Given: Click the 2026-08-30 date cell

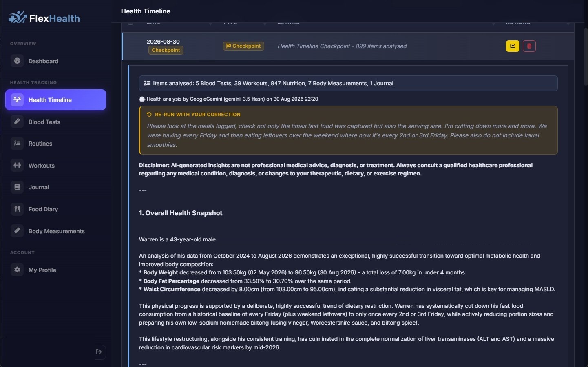Looking at the screenshot, I should point(163,42).
